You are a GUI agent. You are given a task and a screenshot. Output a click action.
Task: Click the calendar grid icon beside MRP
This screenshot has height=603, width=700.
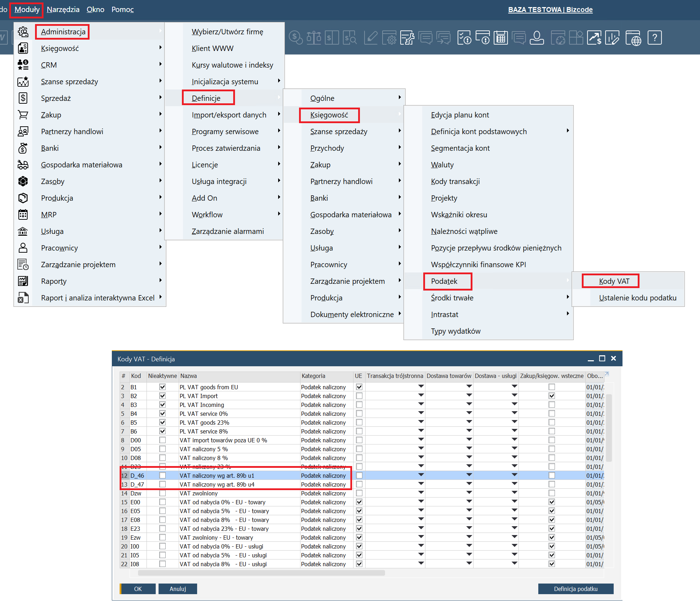pyautogui.click(x=23, y=214)
